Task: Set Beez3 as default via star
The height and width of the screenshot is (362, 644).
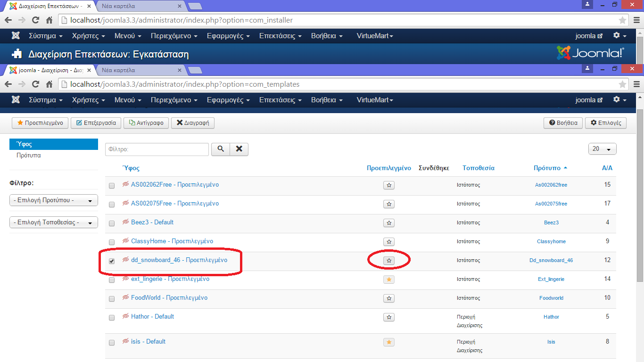Action: click(388, 223)
